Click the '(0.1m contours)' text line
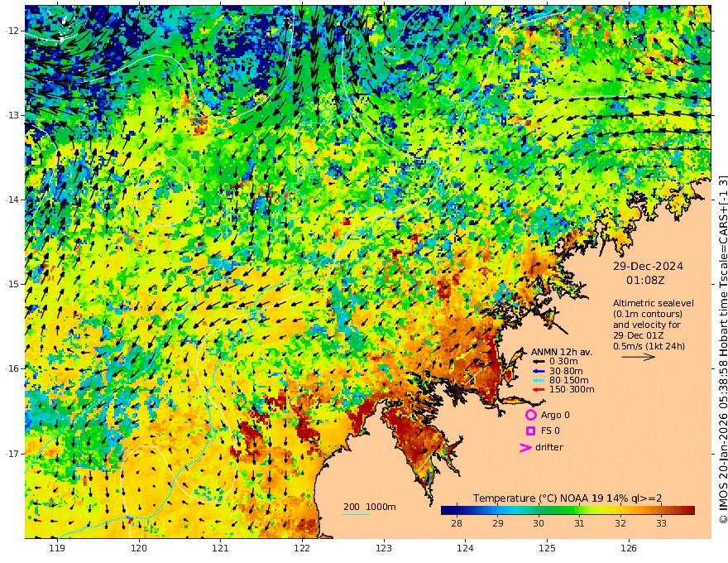The image size is (728, 563). 648,314
